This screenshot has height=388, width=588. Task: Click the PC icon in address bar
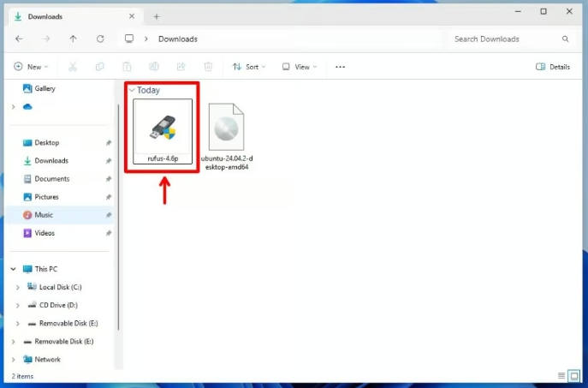(129, 39)
